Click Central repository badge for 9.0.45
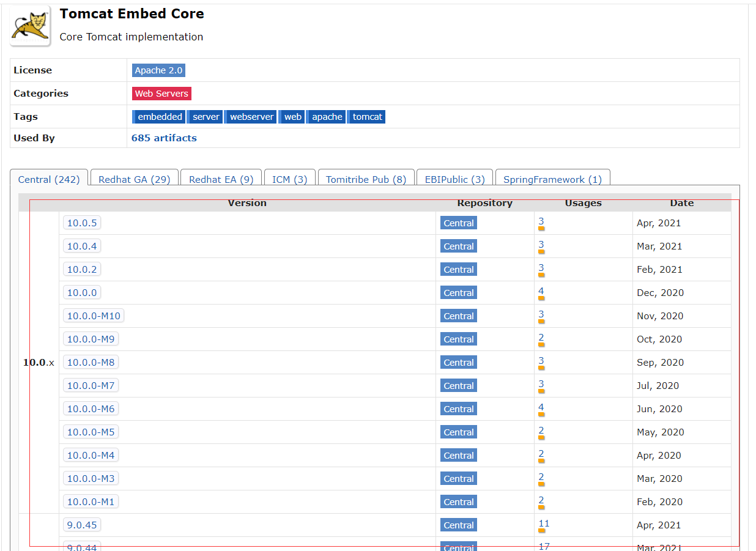Screen dimensions: 756x551 [x=459, y=525]
